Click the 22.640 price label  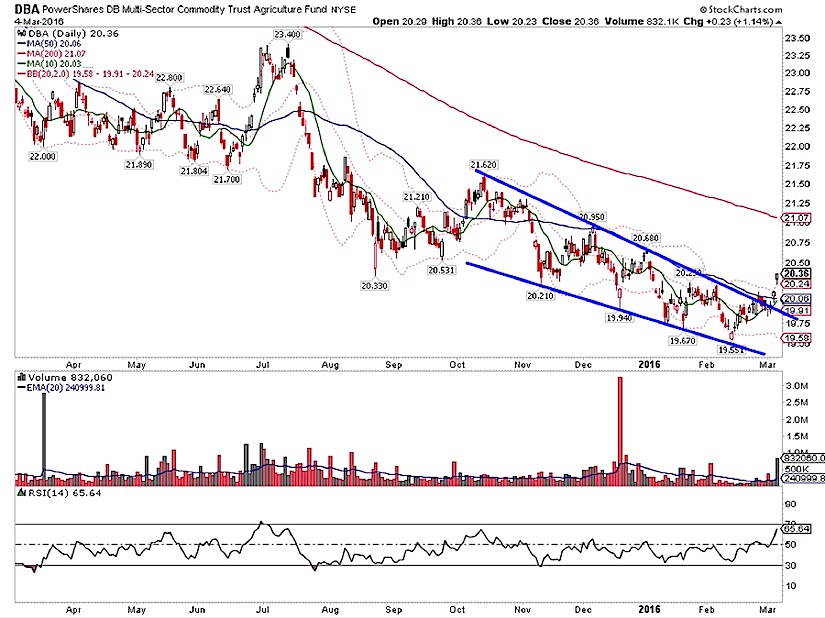click(217, 89)
